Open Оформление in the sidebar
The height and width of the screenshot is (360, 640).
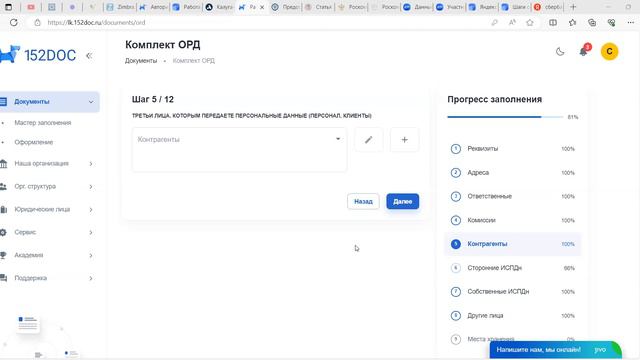pos(34,142)
